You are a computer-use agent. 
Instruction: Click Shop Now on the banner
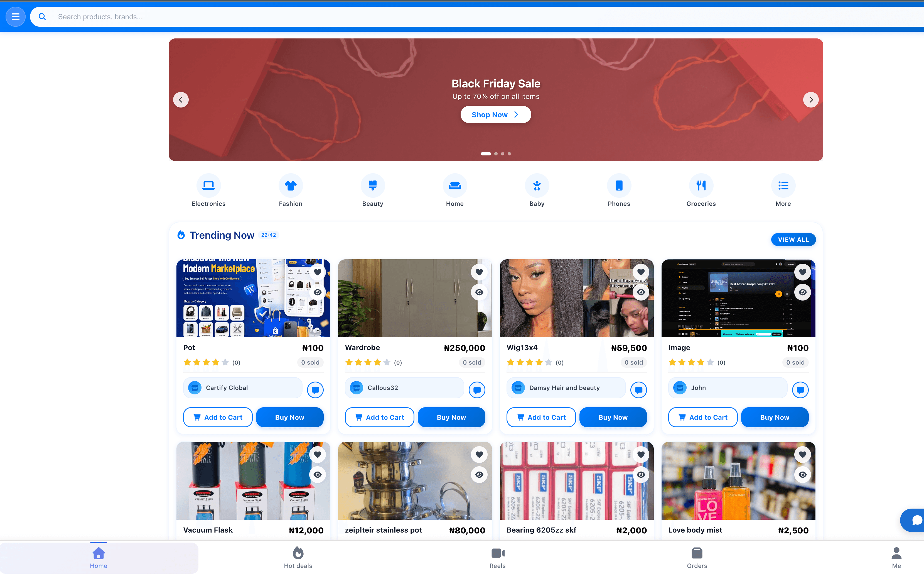[495, 115]
